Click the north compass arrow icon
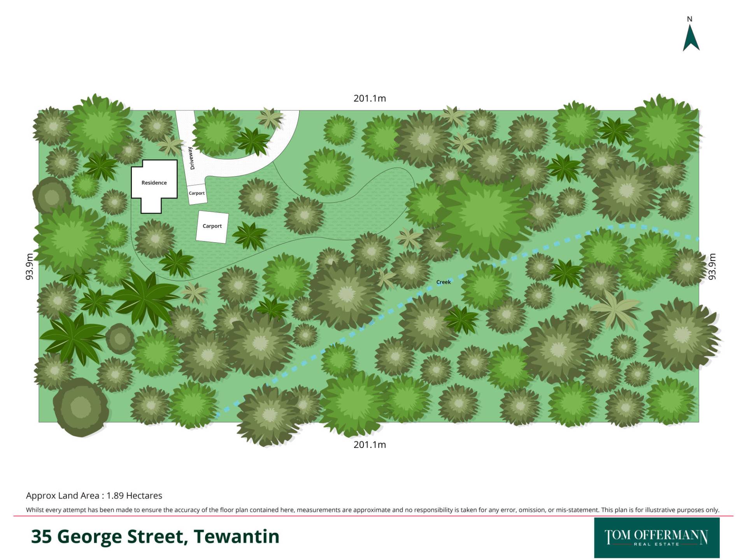This screenshot has width=747, height=560. pyautogui.click(x=691, y=38)
